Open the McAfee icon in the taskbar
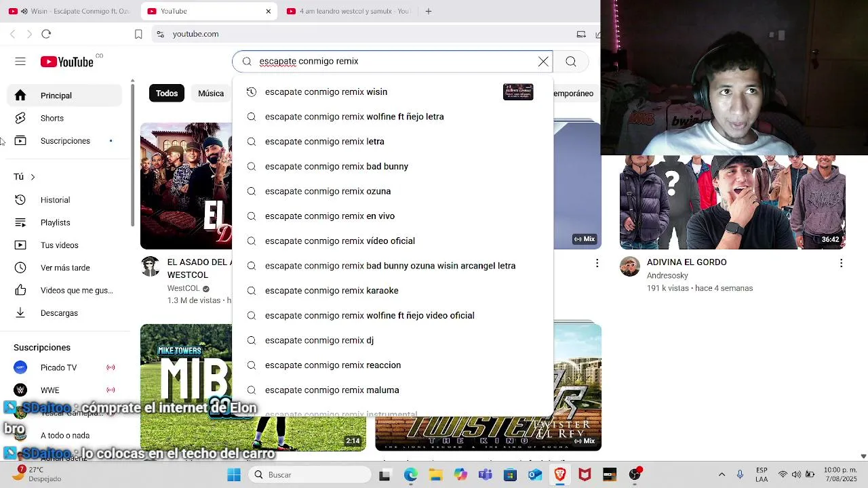Viewport: 868px width, 488px height. (585, 474)
